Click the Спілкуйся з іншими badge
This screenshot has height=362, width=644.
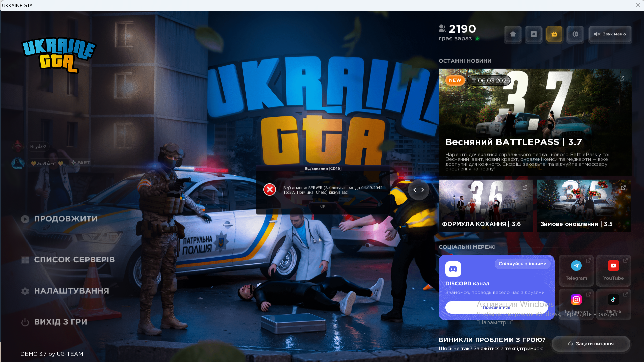pyautogui.click(x=523, y=264)
